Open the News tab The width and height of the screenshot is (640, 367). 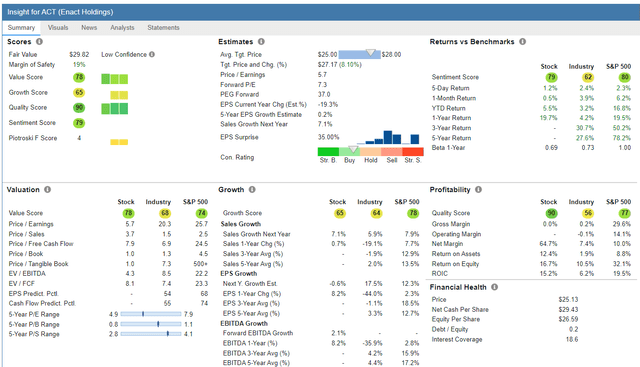point(89,28)
